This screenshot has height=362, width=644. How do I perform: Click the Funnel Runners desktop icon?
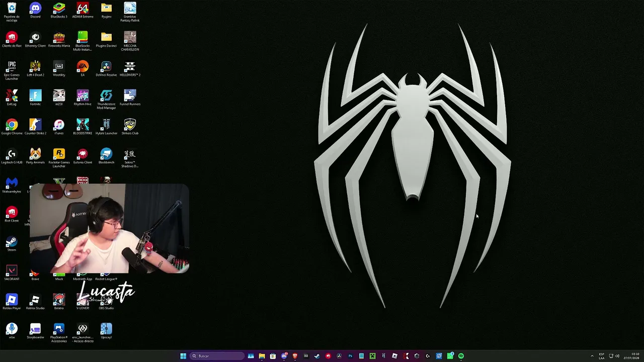(130, 98)
